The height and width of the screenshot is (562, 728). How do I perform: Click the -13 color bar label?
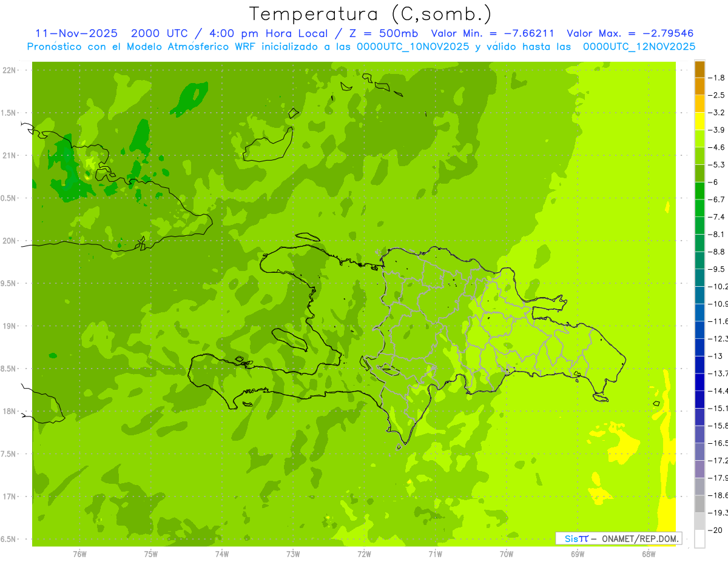coord(715,356)
